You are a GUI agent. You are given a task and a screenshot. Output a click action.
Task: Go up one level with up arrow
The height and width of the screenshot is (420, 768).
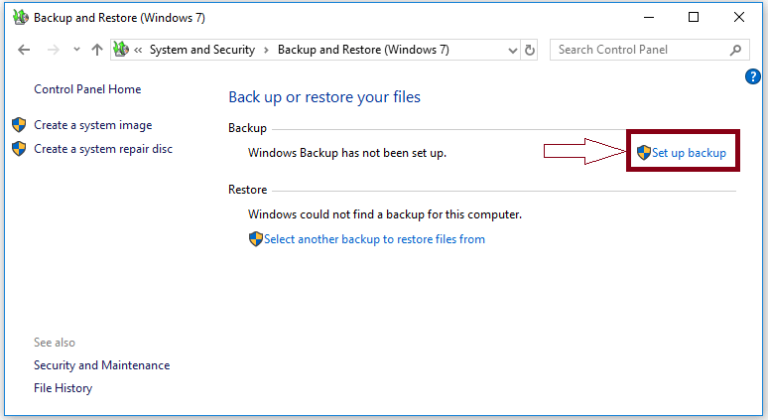(97, 49)
